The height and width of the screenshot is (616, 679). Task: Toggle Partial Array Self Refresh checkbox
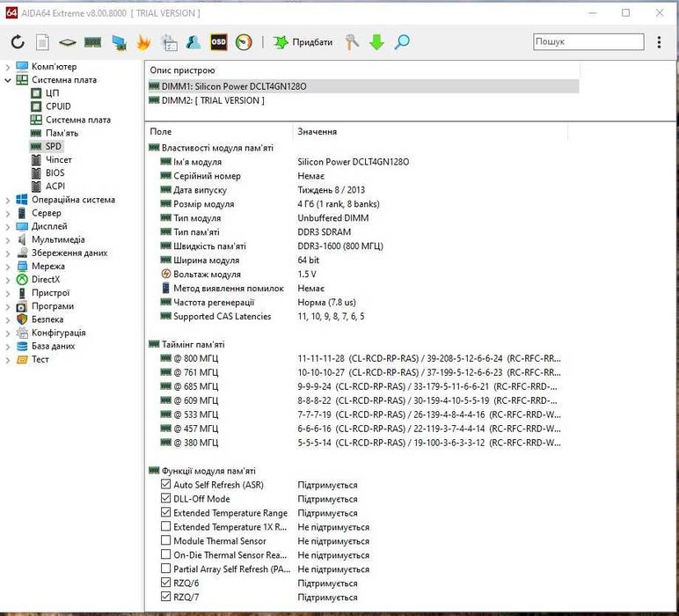click(165, 568)
